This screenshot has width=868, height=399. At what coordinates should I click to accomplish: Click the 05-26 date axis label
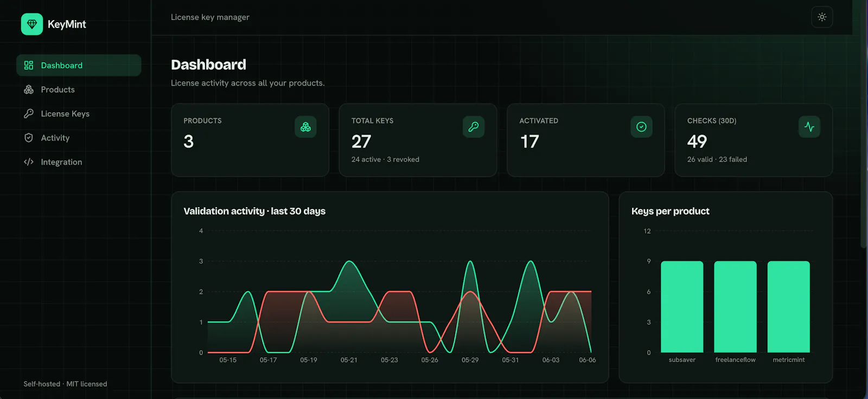pos(430,360)
